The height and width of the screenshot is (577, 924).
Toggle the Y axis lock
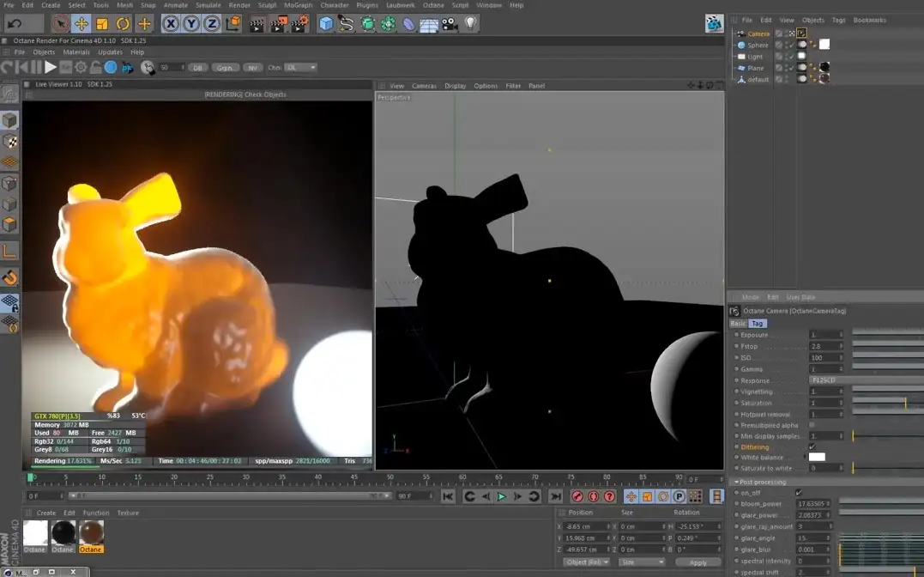pos(191,23)
